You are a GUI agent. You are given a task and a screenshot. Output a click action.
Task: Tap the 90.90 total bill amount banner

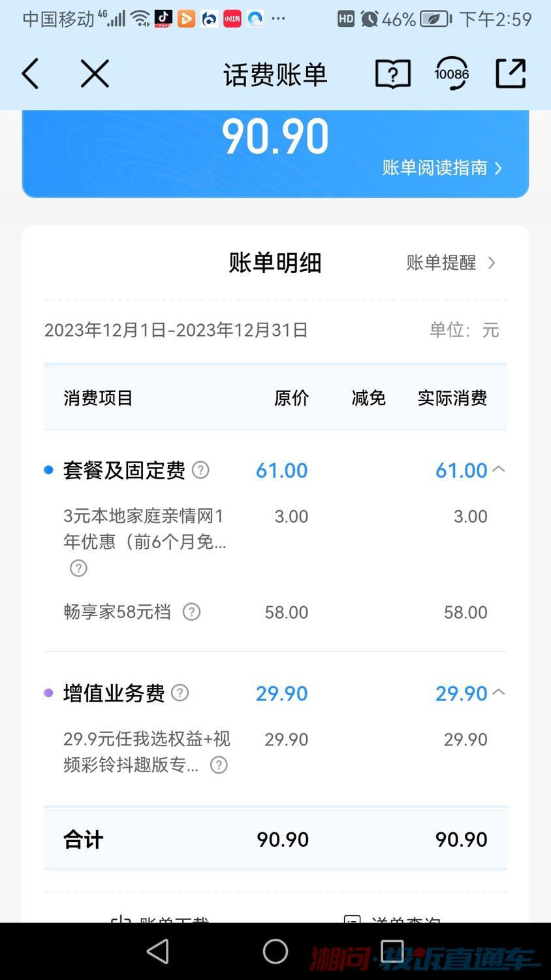(275, 137)
